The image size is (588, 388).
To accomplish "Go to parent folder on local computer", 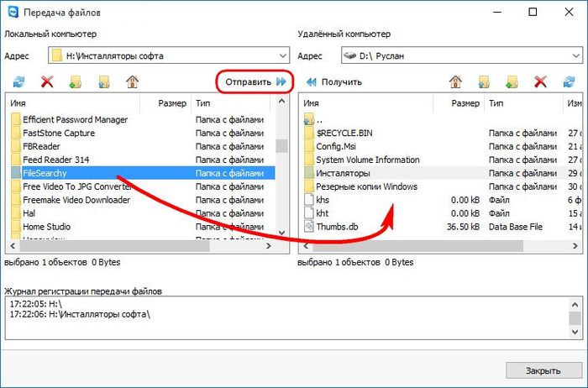I will point(104,81).
